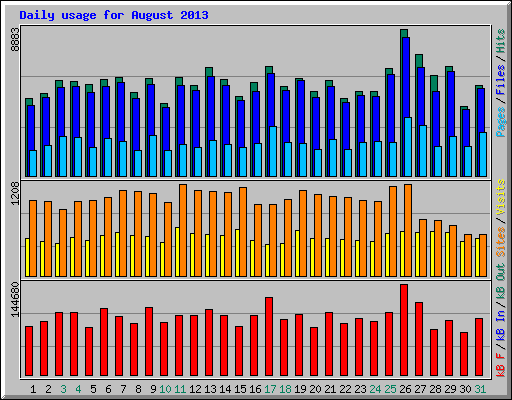Screen dimensions: 512x400
Task: Select the day 15 x-axis label
Action: (x=240, y=389)
